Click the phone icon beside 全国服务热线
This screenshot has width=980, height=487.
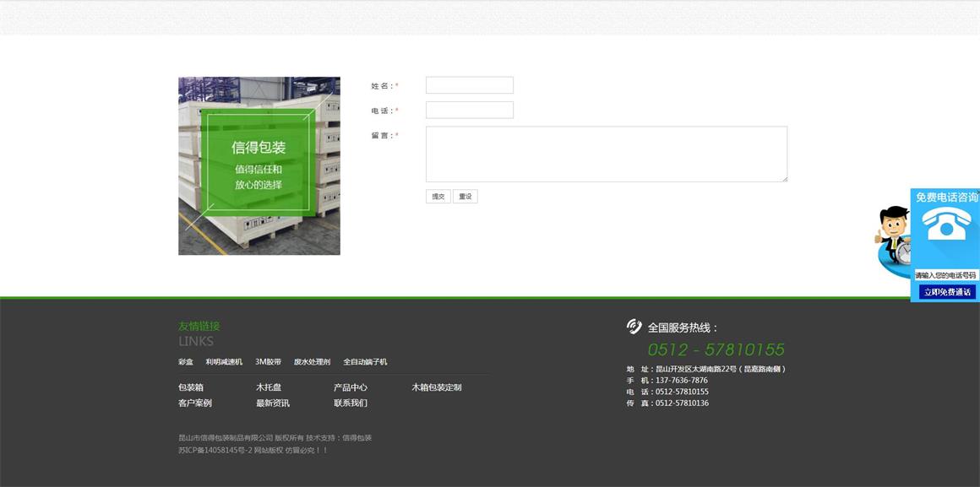[x=633, y=325]
